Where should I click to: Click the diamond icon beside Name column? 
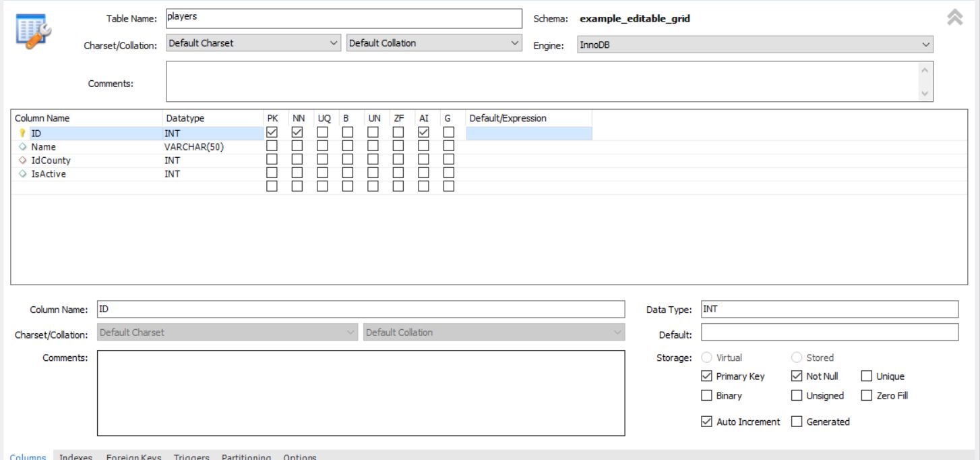click(x=22, y=147)
